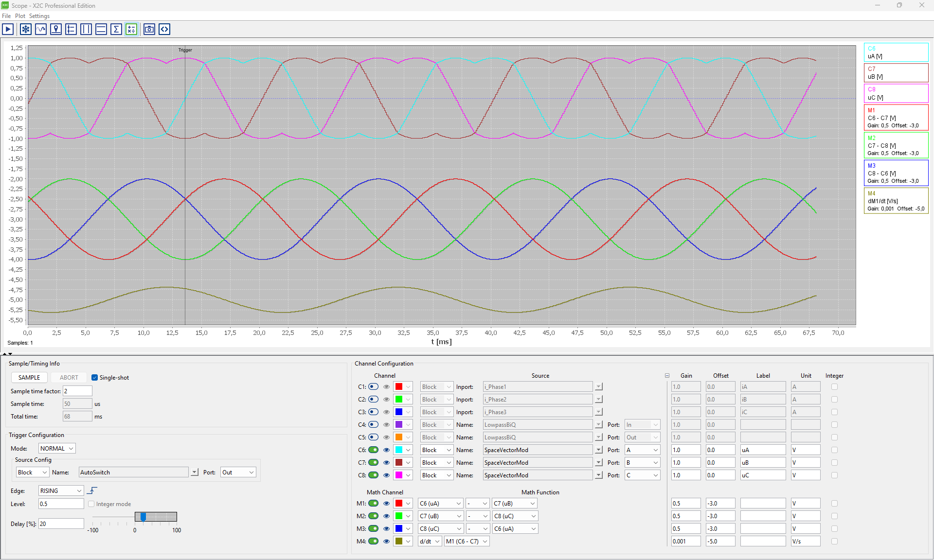Viewport: 934px width, 560px height.
Task: Click the snowflake freeze icon
Action: click(26, 29)
